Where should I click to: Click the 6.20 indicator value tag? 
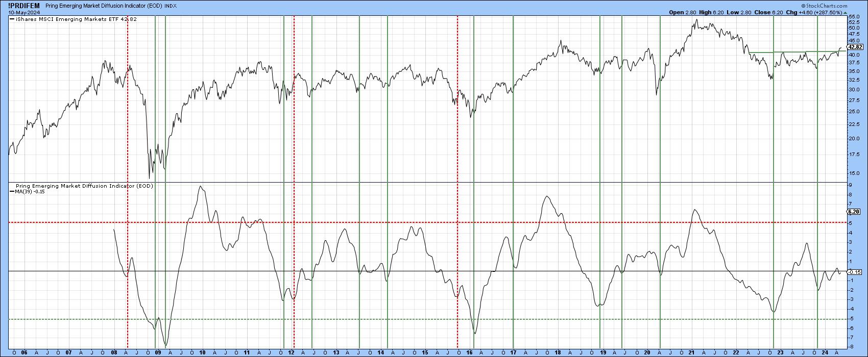point(854,212)
